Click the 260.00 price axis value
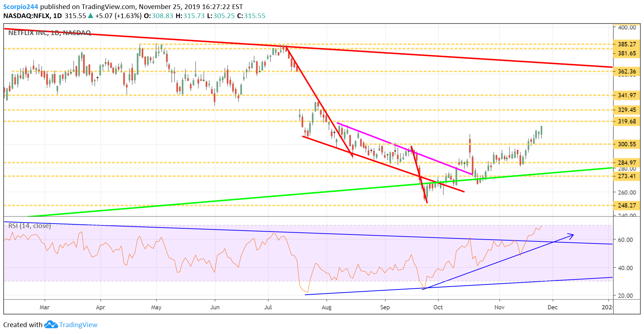Image resolution: width=644 pixels, height=334 pixels. [x=627, y=192]
